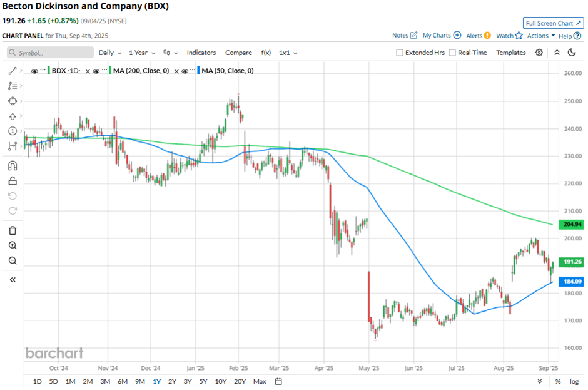Select the price range measure tool
Image resolution: width=588 pixels, height=390 pixels.
(13, 146)
